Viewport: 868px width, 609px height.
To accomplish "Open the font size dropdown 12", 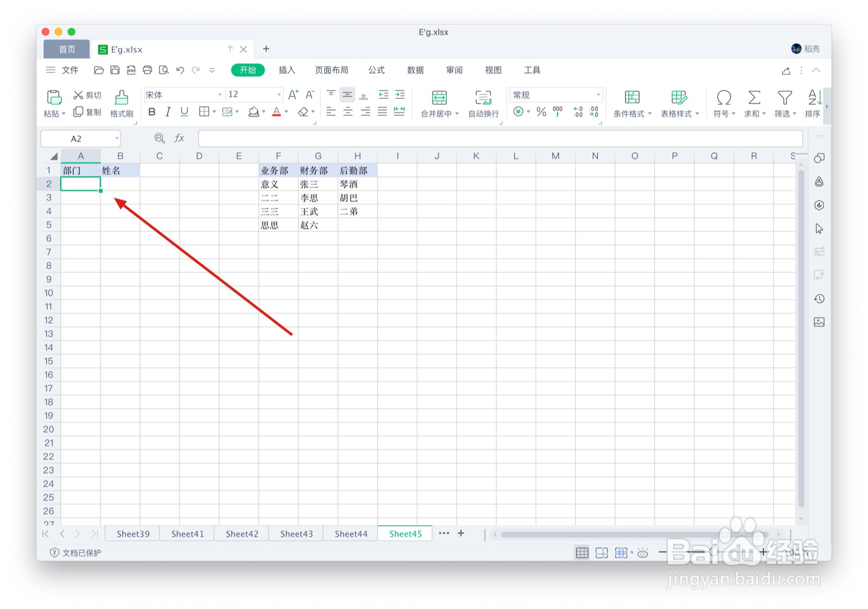I will (x=279, y=95).
